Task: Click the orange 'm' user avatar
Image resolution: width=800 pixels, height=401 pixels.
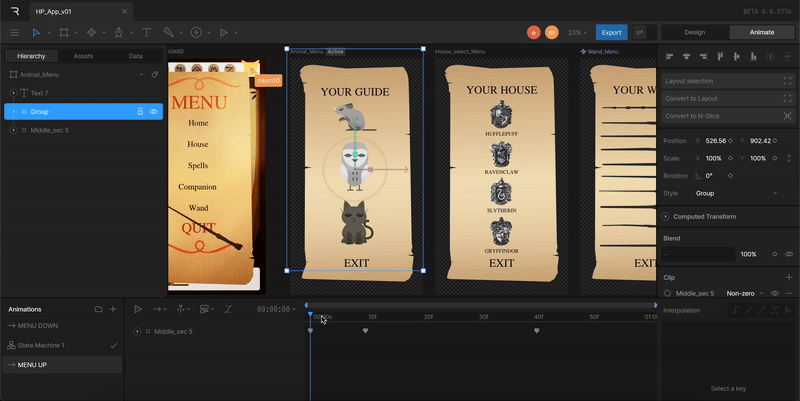Action: (x=552, y=32)
